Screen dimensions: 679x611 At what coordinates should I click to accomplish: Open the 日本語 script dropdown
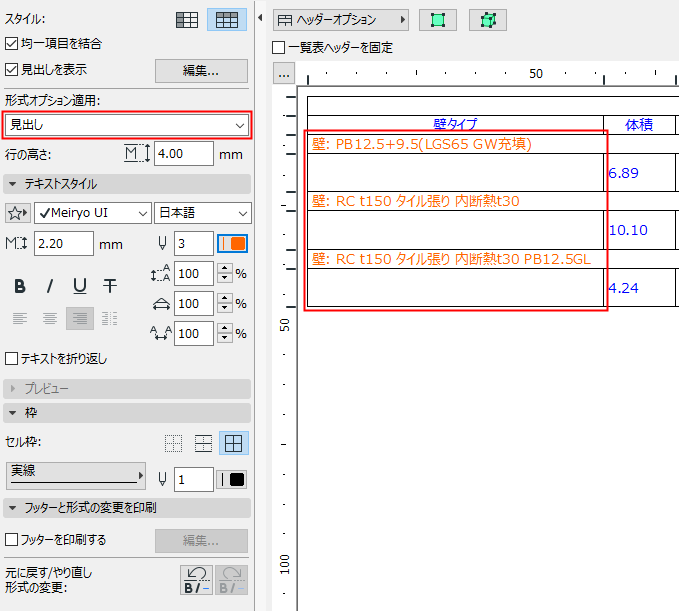click(203, 213)
